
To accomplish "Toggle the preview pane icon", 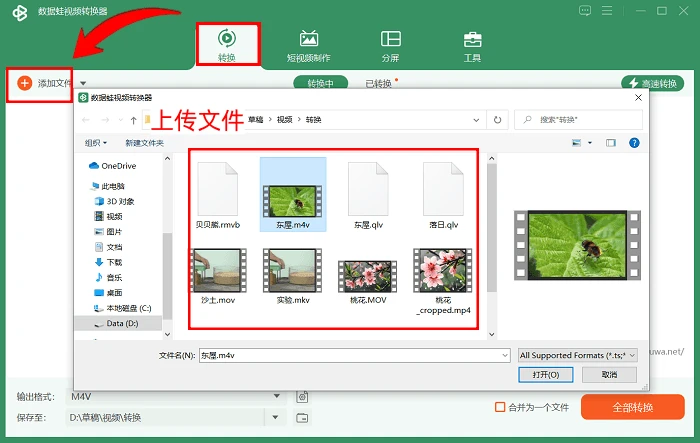I will [611, 143].
